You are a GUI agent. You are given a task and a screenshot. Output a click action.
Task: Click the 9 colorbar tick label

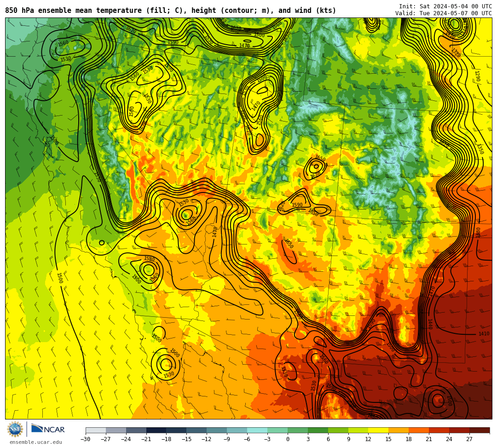pos(348,439)
